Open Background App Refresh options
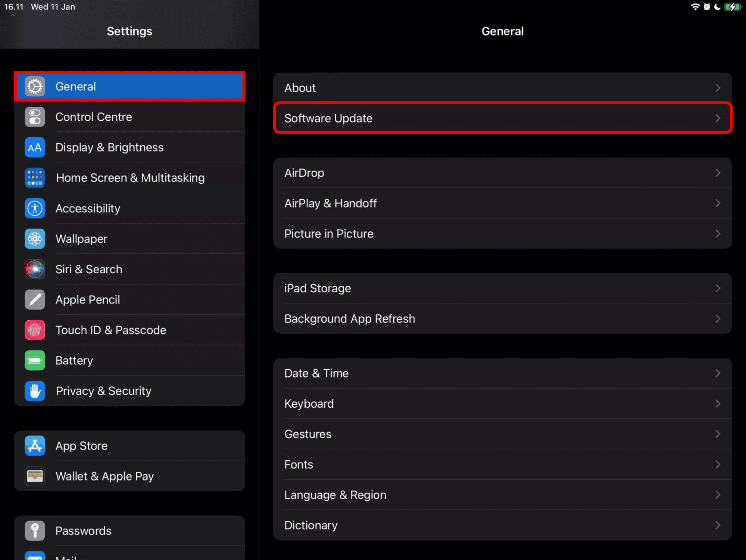This screenshot has height=560, width=746. tap(502, 319)
